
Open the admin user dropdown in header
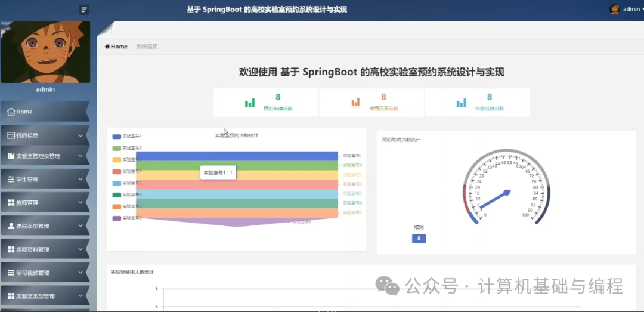[x=626, y=9]
